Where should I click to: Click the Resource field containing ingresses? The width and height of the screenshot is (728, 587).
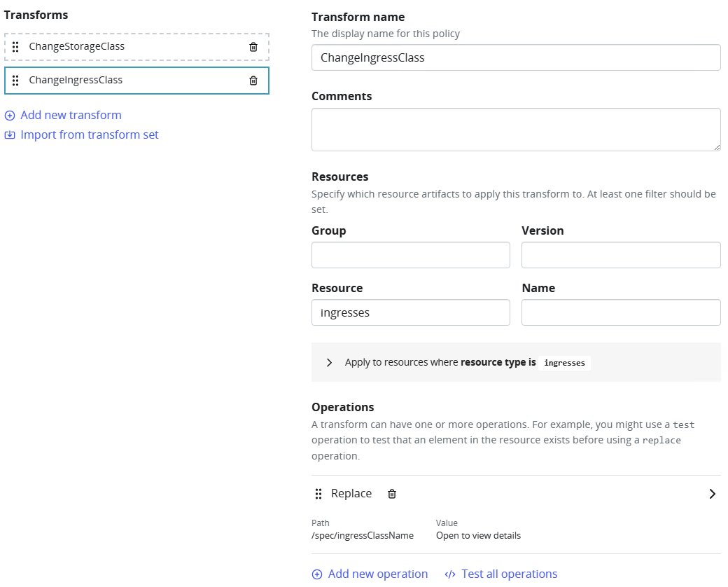click(410, 313)
